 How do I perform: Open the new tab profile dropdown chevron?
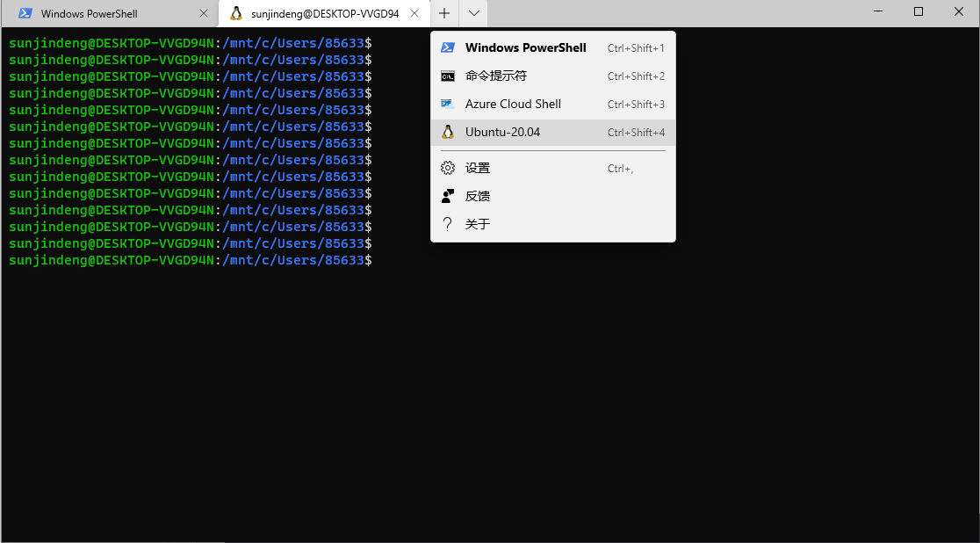tap(472, 13)
